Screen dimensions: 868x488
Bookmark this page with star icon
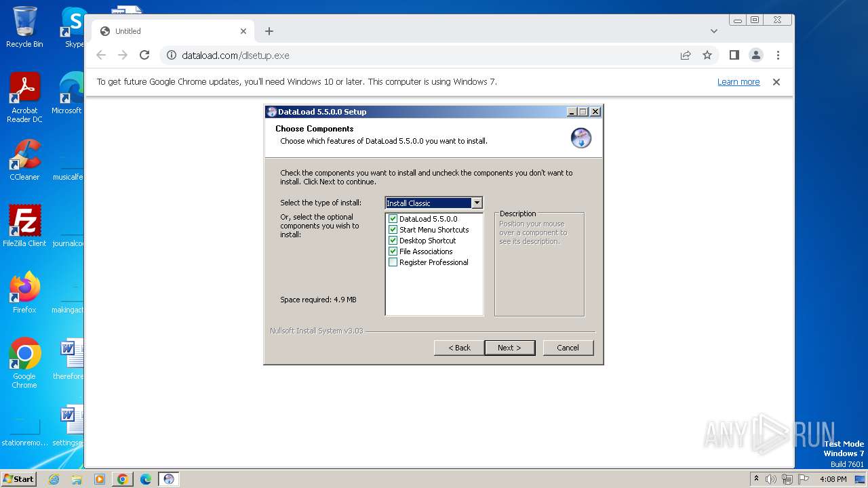tap(707, 55)
